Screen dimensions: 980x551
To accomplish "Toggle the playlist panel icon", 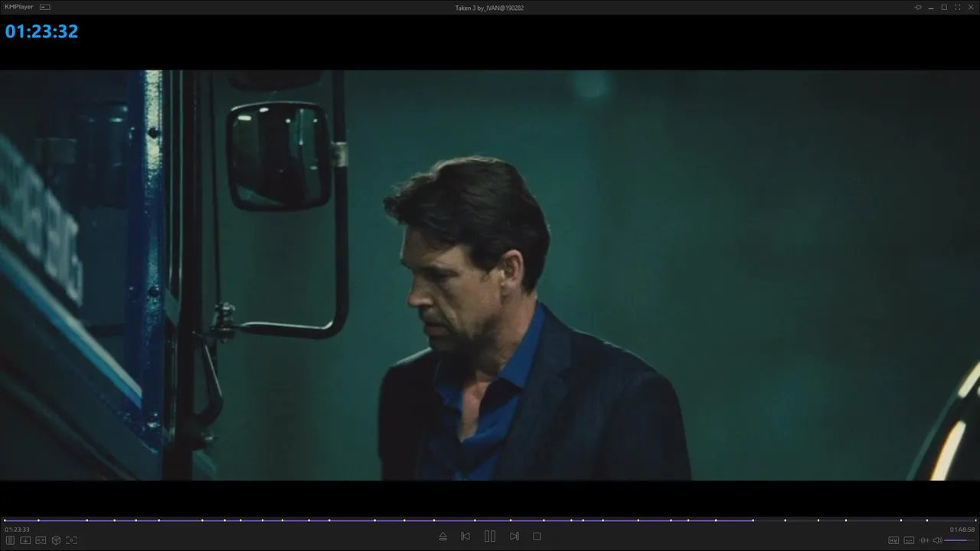I will [x=11, y=540].
